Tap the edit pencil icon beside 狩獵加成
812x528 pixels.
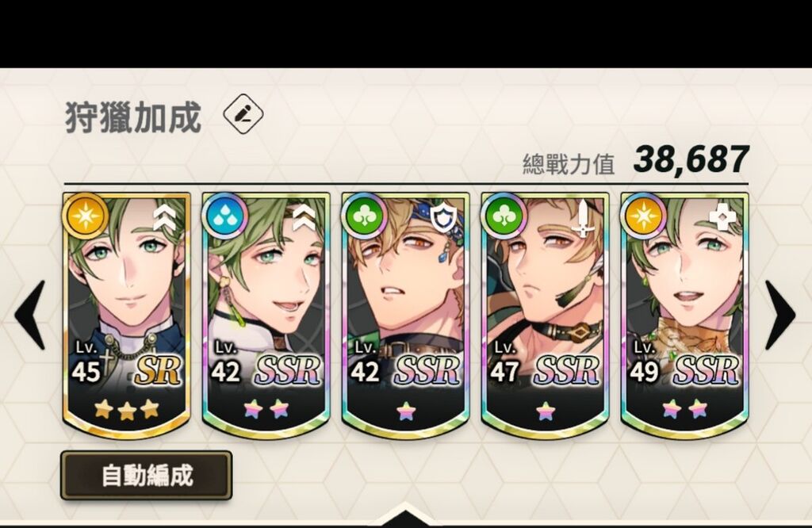click(x=243, y=114)
